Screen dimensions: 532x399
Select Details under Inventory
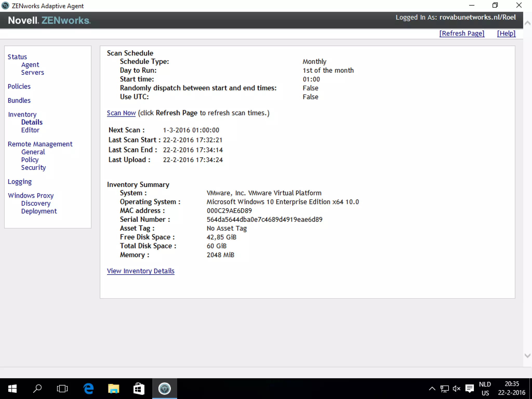pos(32,122)
